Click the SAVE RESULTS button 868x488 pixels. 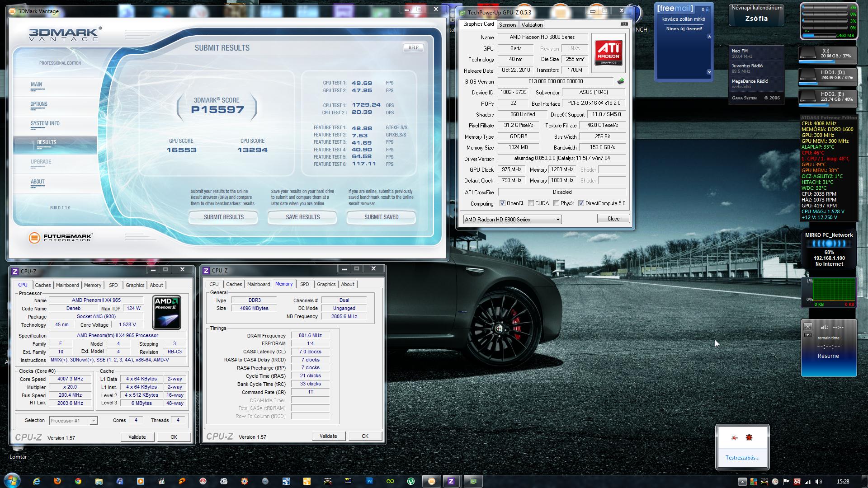(302, 217)
